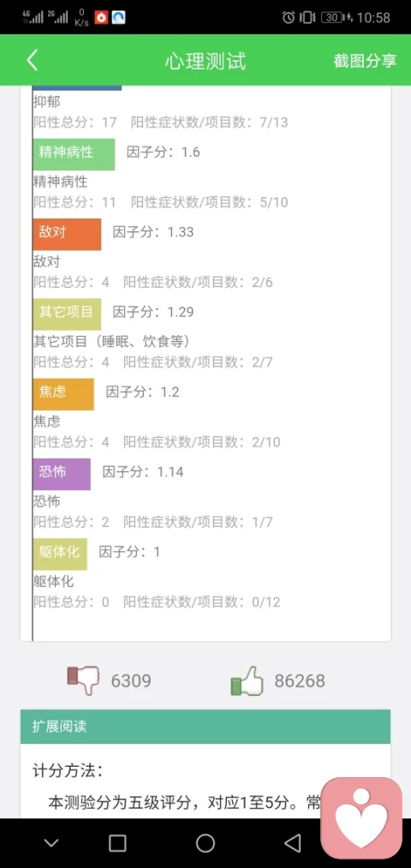
Task: Click the thumbs-up like icon
Action: pyautogui.click(x=247, y=680)
